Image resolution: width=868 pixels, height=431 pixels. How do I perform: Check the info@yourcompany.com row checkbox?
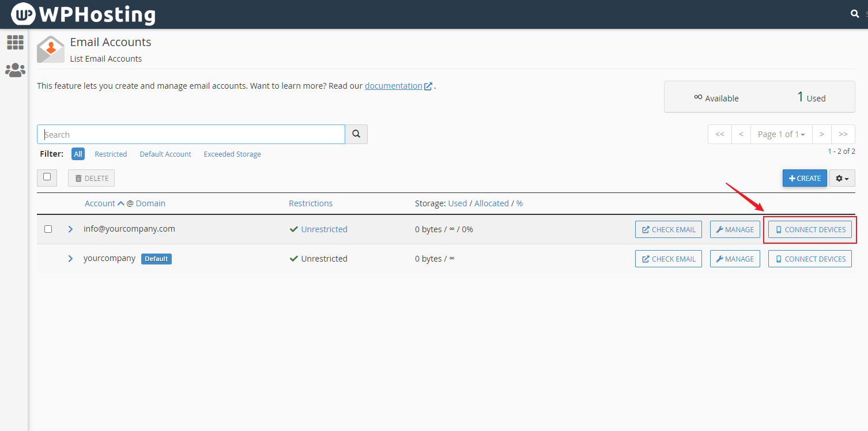48,229
